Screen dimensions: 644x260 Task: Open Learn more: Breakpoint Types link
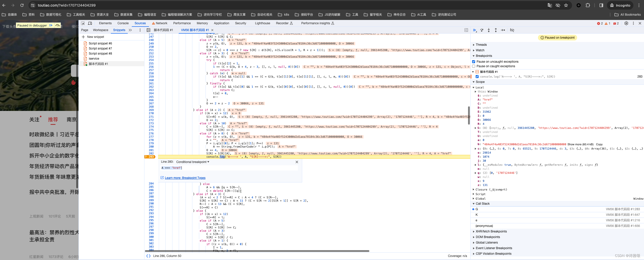[x=185, y=178]
